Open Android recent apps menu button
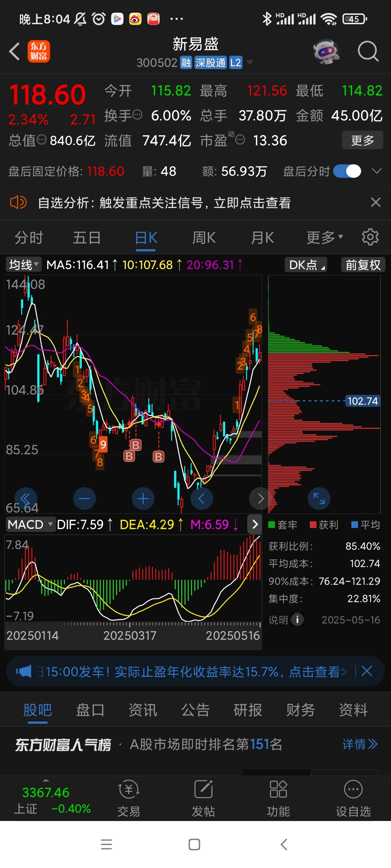Viewport: 391px width, 868px height. 106,844
